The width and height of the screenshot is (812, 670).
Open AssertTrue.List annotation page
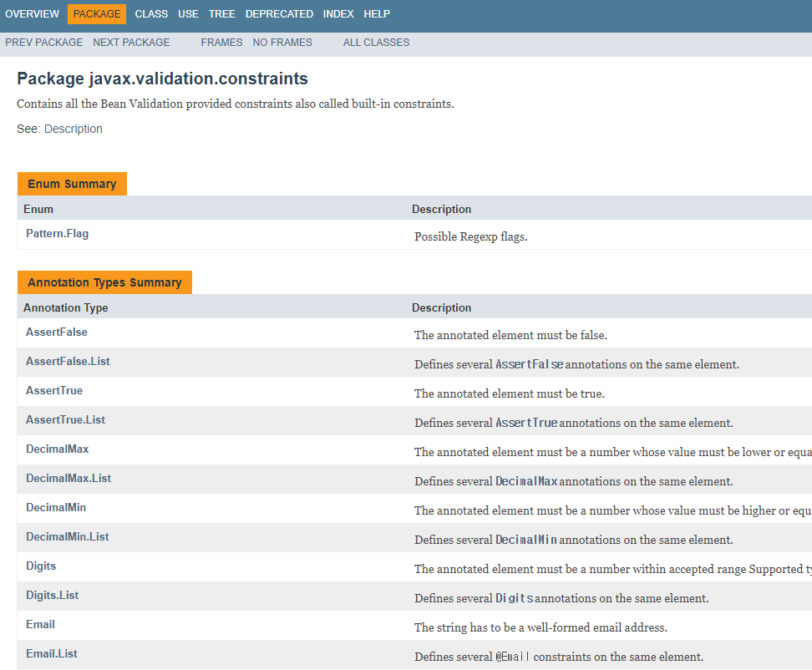point(65,420)
